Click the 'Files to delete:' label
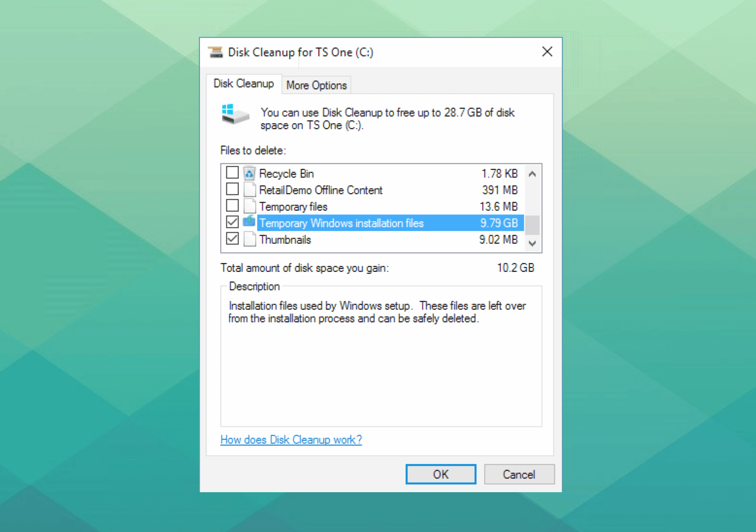Viewport: 756px width, 532px height. tap(253, 150)
